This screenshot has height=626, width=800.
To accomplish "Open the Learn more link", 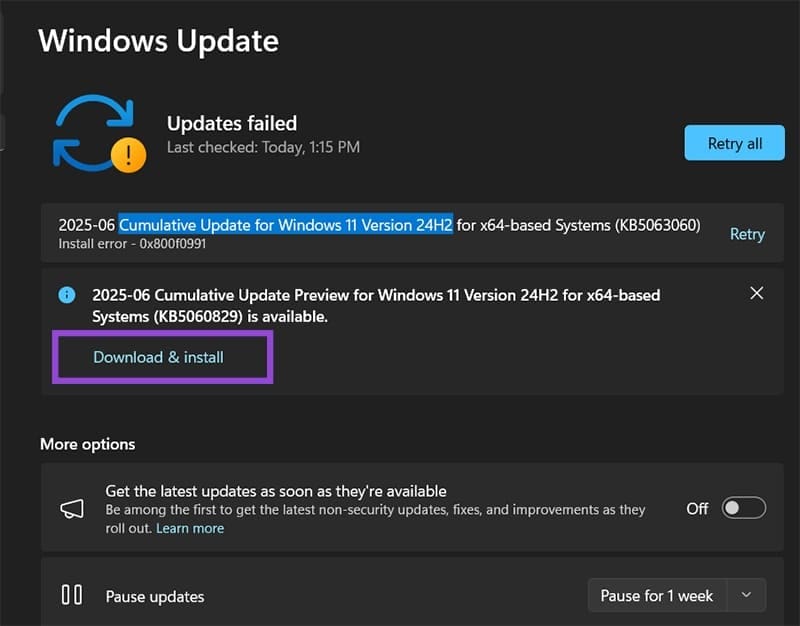I will pos(189,528).
